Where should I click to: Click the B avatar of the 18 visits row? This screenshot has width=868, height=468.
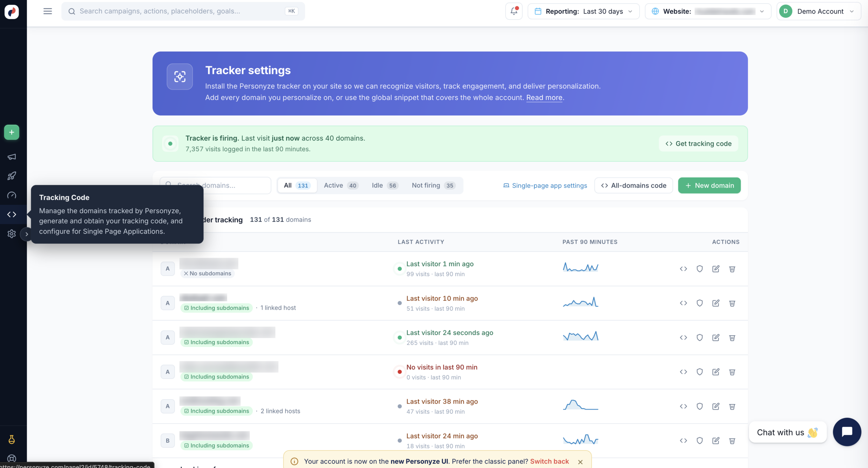click(x=167, y=441)
